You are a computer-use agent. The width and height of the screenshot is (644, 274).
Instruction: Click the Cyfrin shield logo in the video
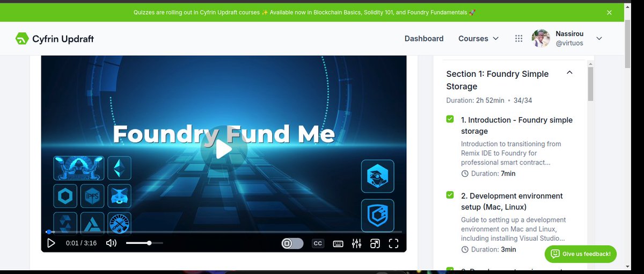377,216
